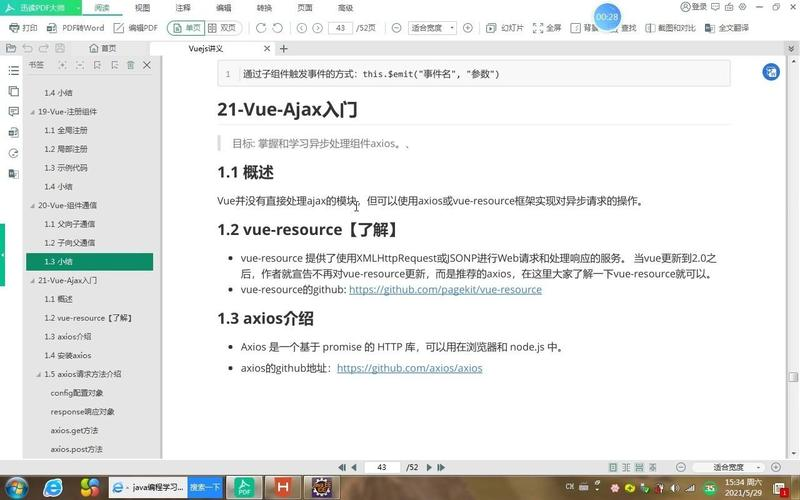Open the 迅读PDF大师 app menu arrow
This screenshot has width=800, height=500.
pyautogui.click(x=78, y=8)
